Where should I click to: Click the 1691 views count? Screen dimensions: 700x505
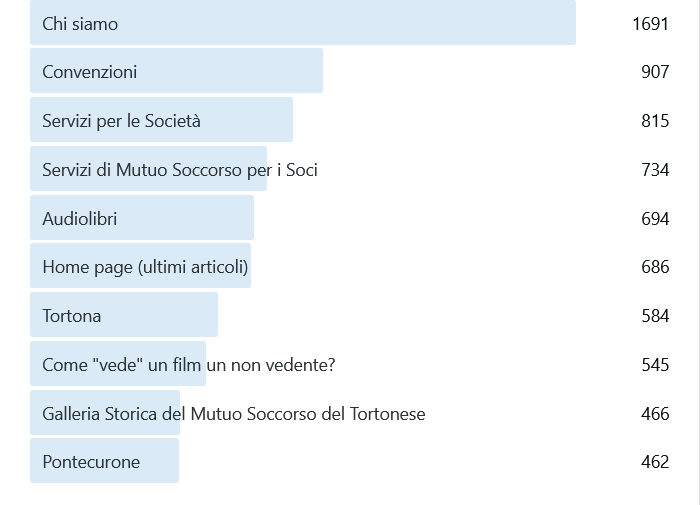pos(650,24)
